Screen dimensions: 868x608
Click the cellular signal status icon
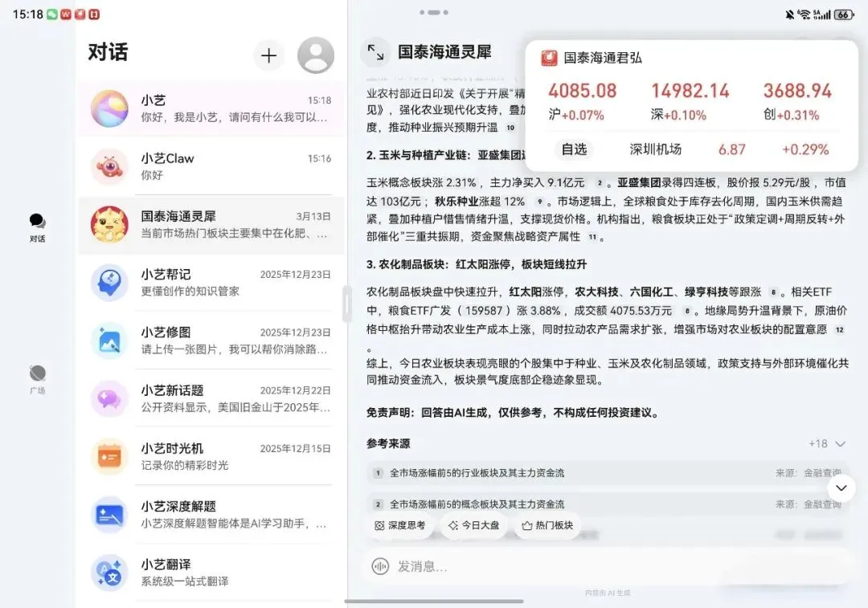[821, 14]
